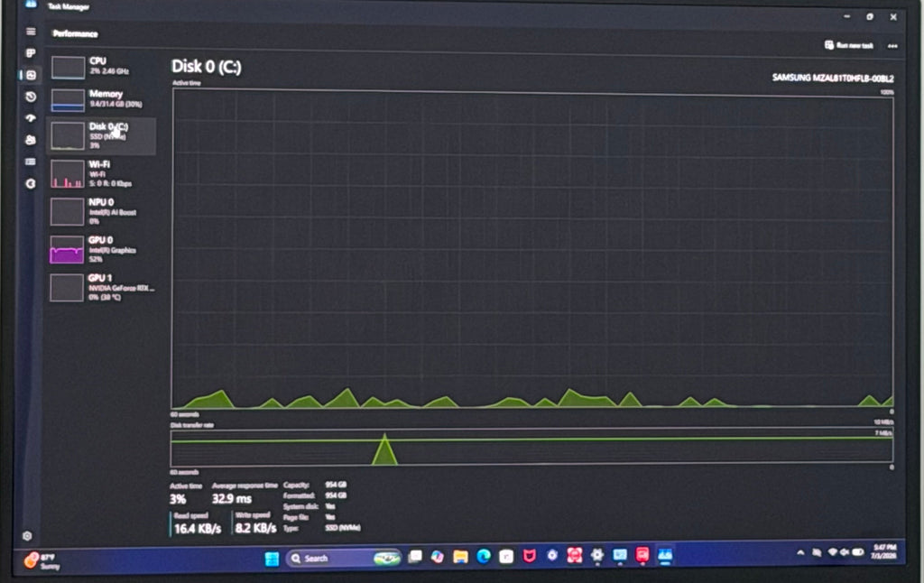Open the weather widget showing Sunny

coord(42,560)
